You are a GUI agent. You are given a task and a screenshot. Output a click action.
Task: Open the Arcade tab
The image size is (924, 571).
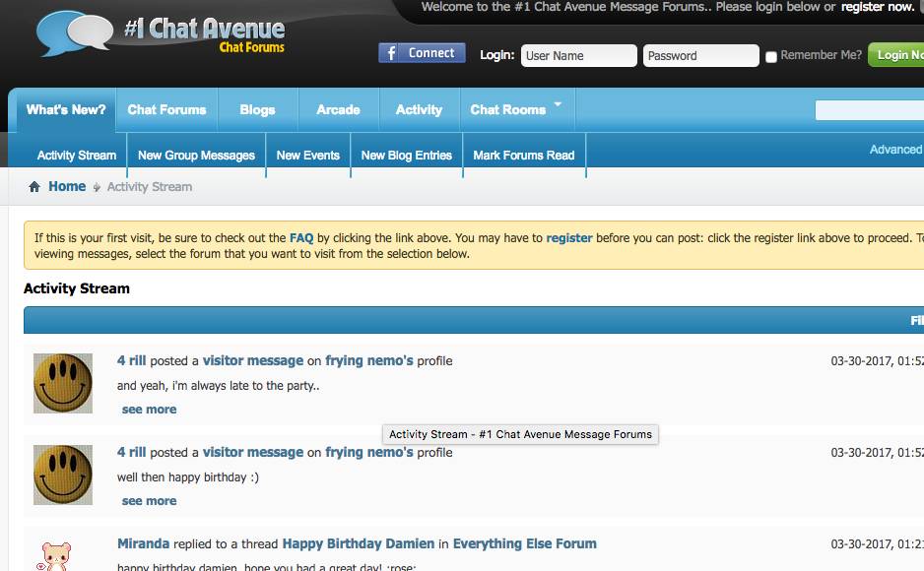point(338,109)
